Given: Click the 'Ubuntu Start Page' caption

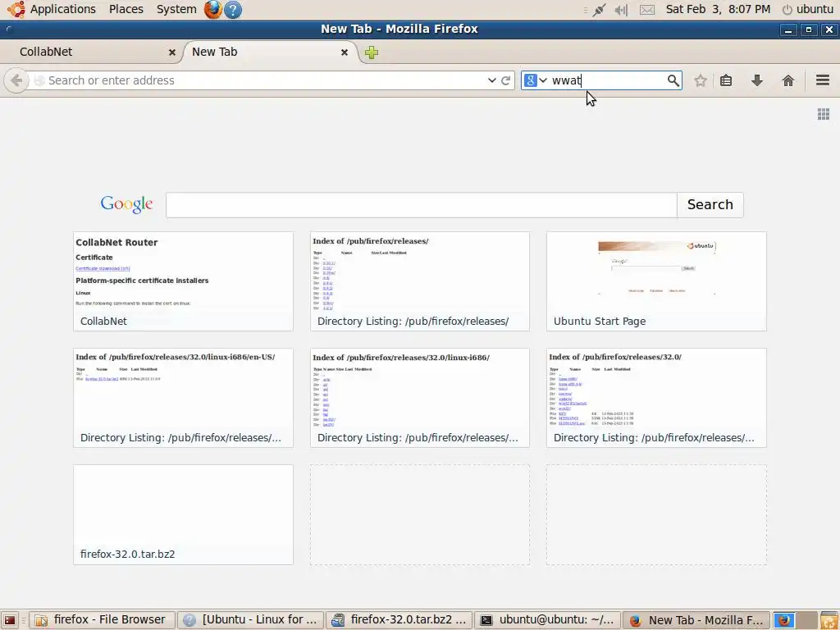Looking at the screenshot, I should pyautogui.click(x=600, y=321).
